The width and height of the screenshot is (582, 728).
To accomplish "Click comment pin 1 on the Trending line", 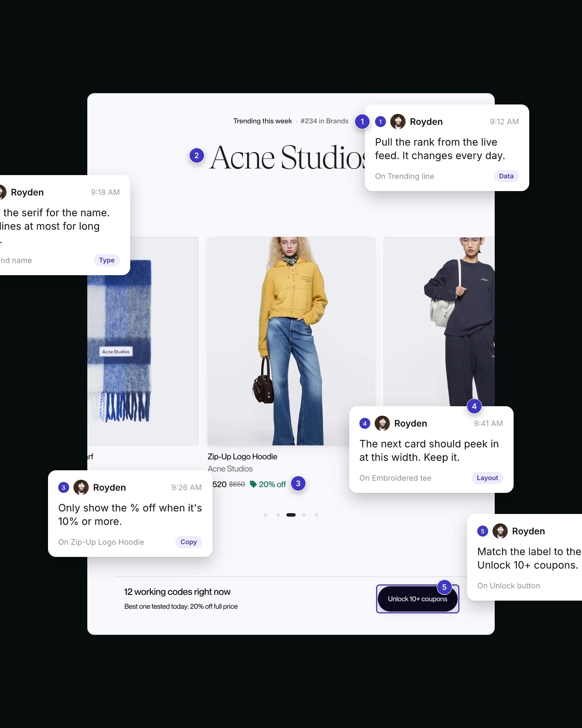I will pos(362,122).
